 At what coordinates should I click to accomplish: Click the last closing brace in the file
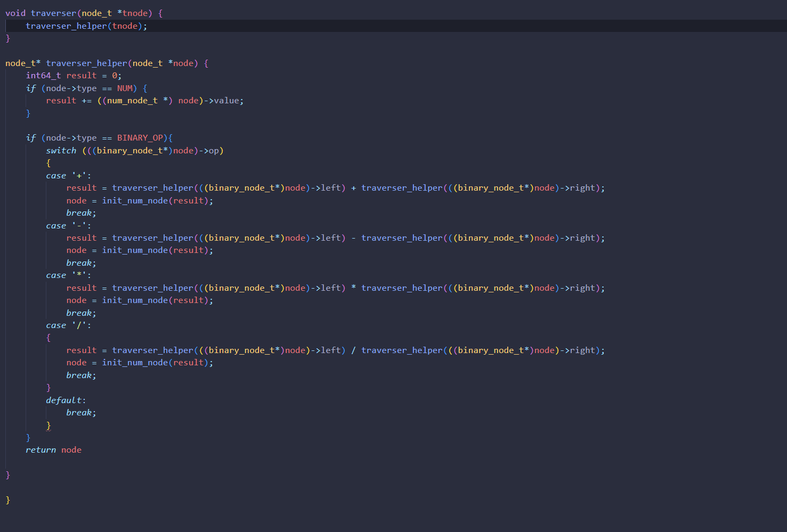(x=7, y=500)
